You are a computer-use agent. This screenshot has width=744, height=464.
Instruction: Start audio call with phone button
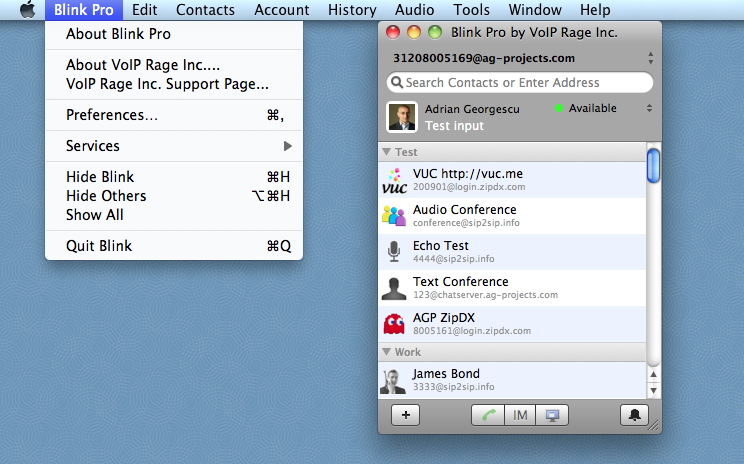point(488,415)
